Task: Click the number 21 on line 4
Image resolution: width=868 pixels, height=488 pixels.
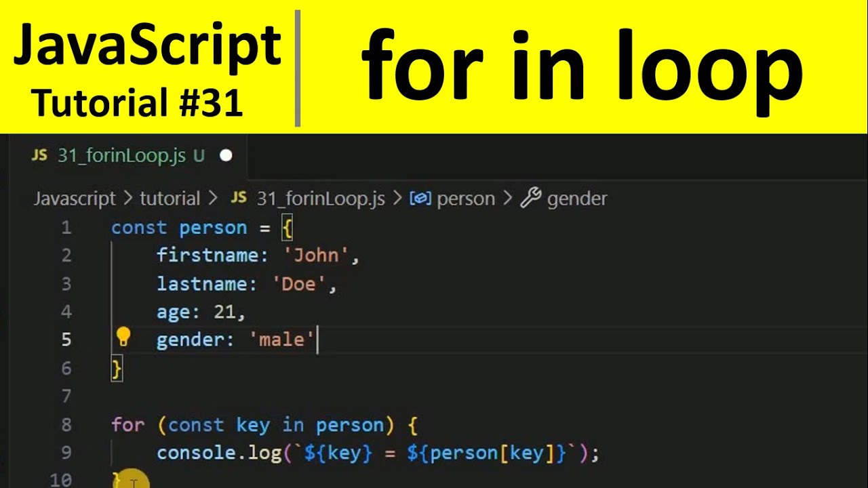Action: click(x=224, y=312)
